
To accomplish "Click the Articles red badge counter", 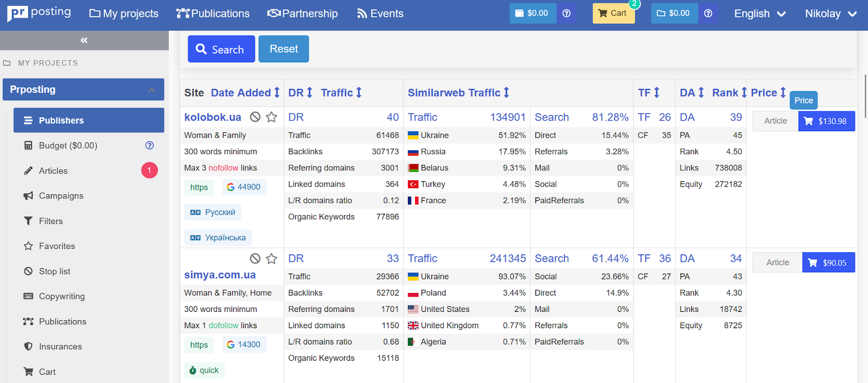I will point(150,170).
